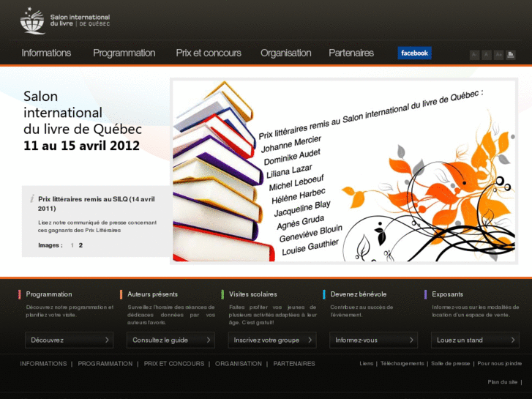Image resolution: width=532 pixels, height=399 pixels.
Task: Open the Partenaires menu
Action: [351, 53]
